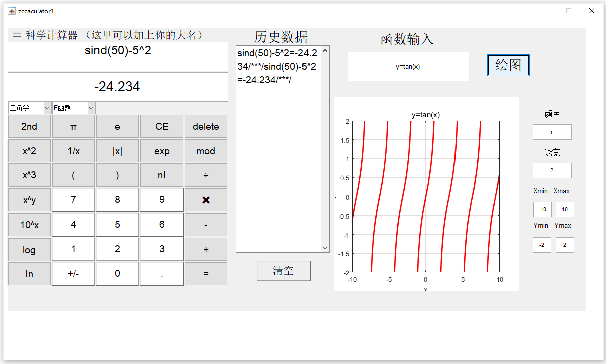Click digit 4 on the keypad

[73, 225]
